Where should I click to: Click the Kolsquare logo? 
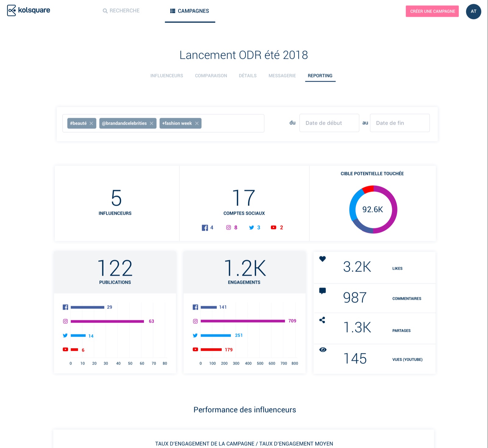(x=28, y=10)
